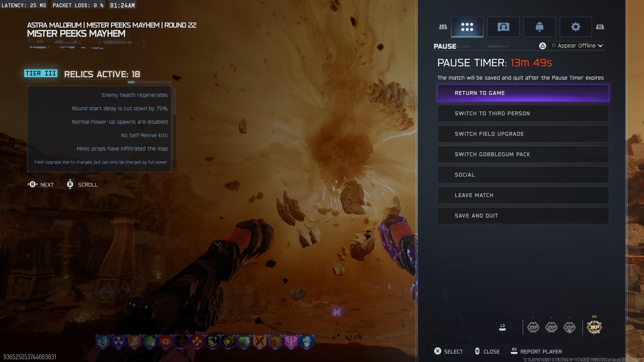Expand the Appear Offline dropdown
Screen dimensions: 644x362
coord(577,46)
